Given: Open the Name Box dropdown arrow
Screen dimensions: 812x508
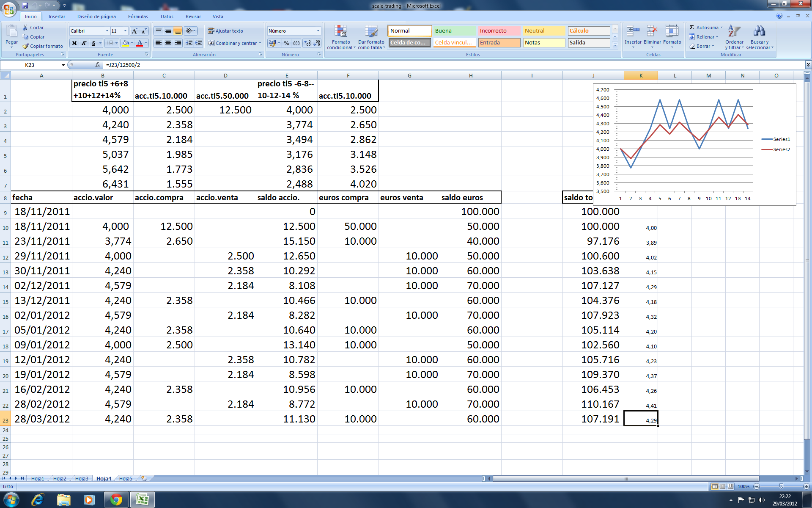Looking at the screenshot, I should tap(63, 65).
